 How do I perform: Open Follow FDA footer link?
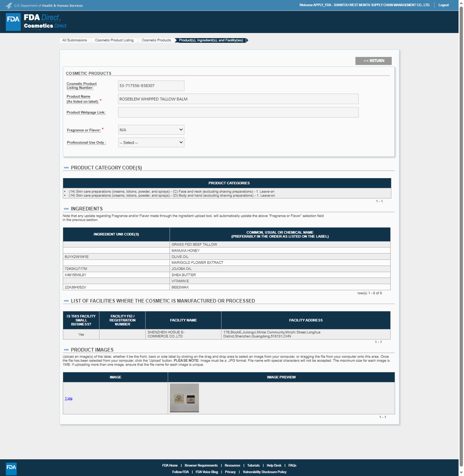(x=181, y=472)
